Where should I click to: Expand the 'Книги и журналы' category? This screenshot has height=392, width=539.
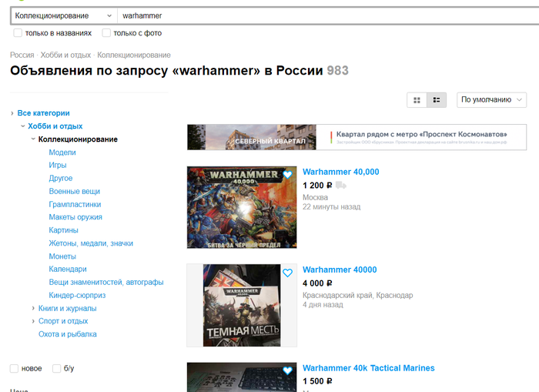pos(33,309)
